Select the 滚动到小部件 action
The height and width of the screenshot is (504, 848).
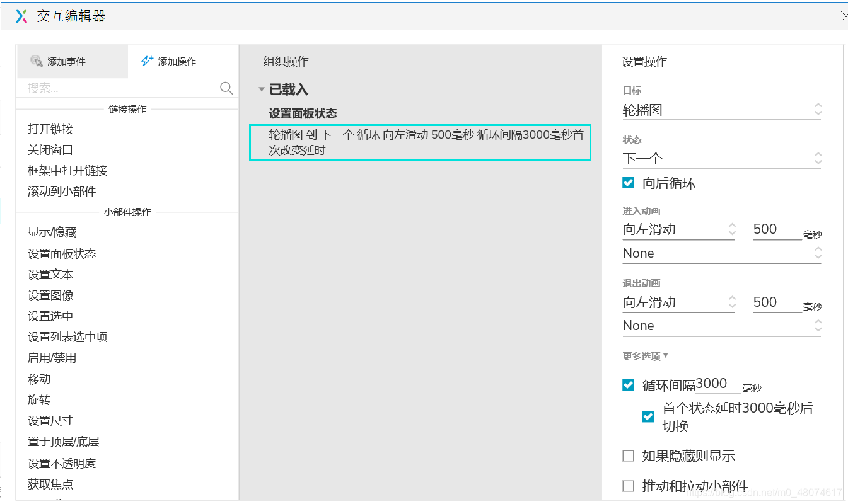(62, 192)
